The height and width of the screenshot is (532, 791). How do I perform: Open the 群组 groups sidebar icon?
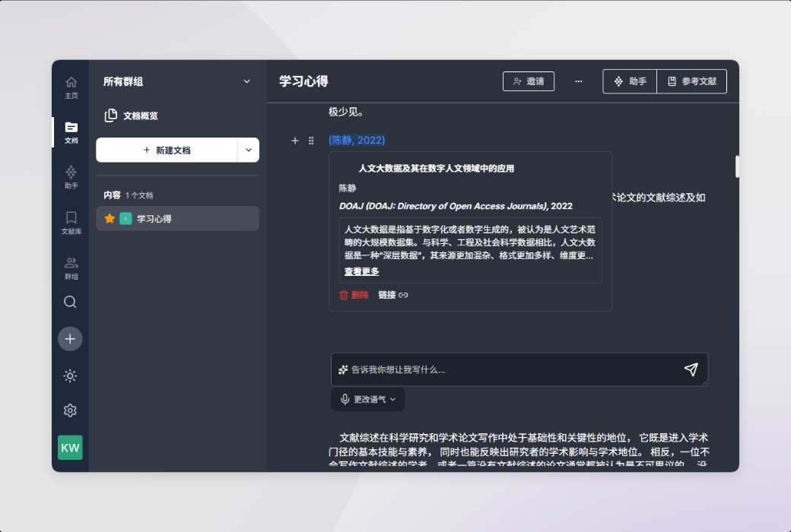point(71,268)
